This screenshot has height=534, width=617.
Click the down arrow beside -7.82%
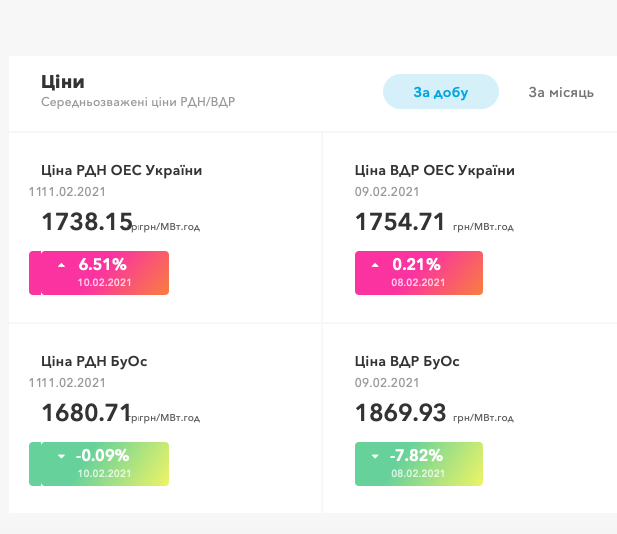pos(376,456)
